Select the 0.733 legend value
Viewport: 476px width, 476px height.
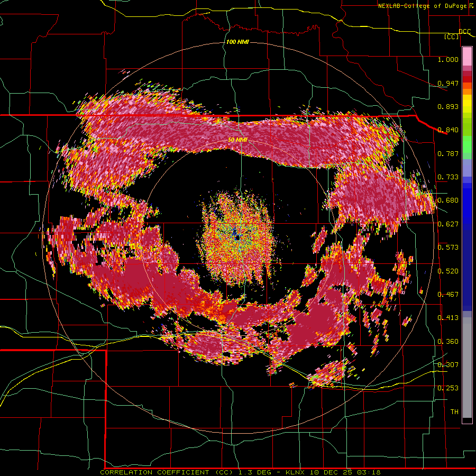[x=448, y=177]
